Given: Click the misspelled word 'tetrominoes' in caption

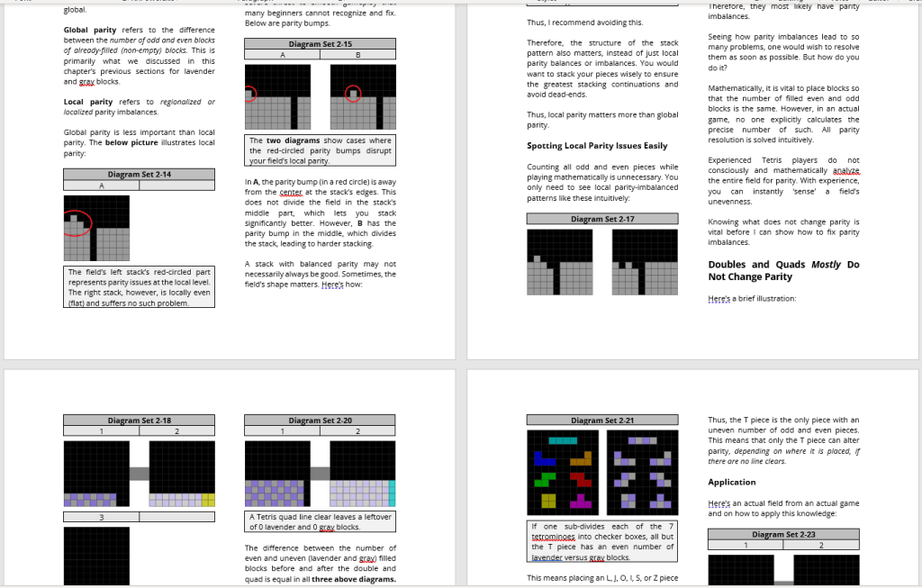Looking at the screenshot, I should point(554,537).
